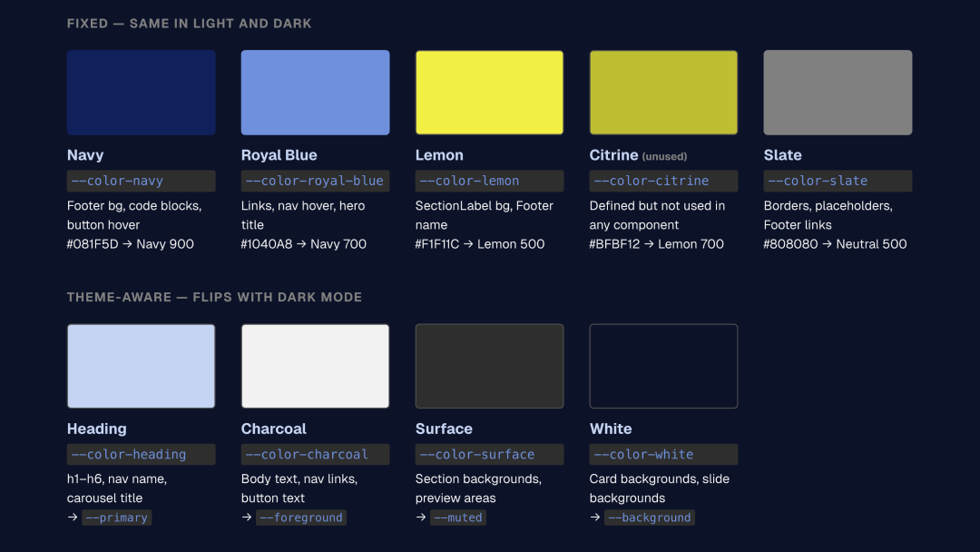980x552 pixels.
Task: Select the --color-charcoal token code
Action: click(x=315, y=455)
